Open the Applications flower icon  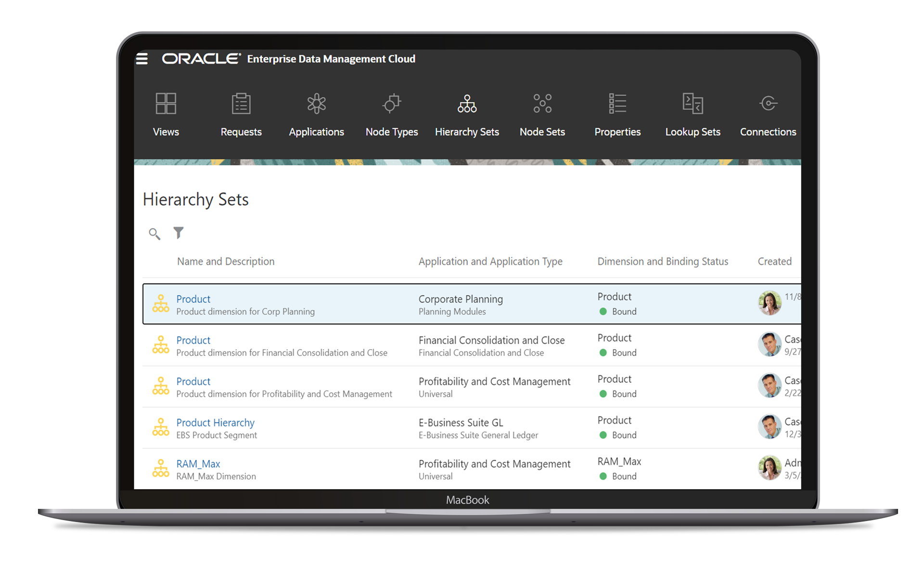pos(317,104)
